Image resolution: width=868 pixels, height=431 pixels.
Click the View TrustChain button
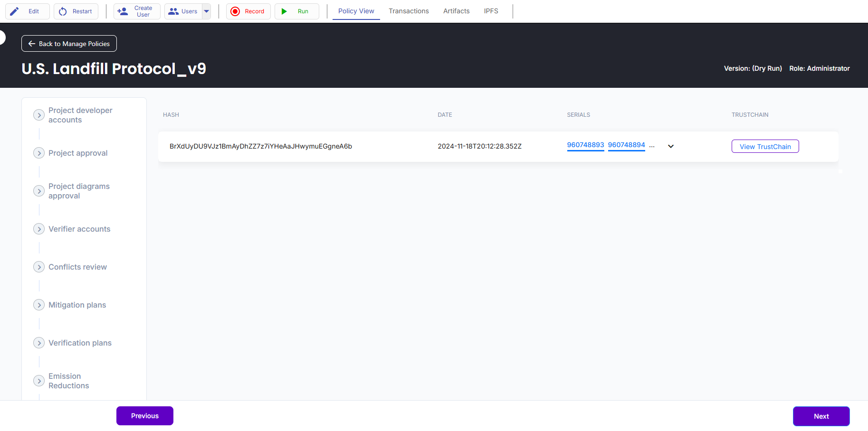pos(765,146)
